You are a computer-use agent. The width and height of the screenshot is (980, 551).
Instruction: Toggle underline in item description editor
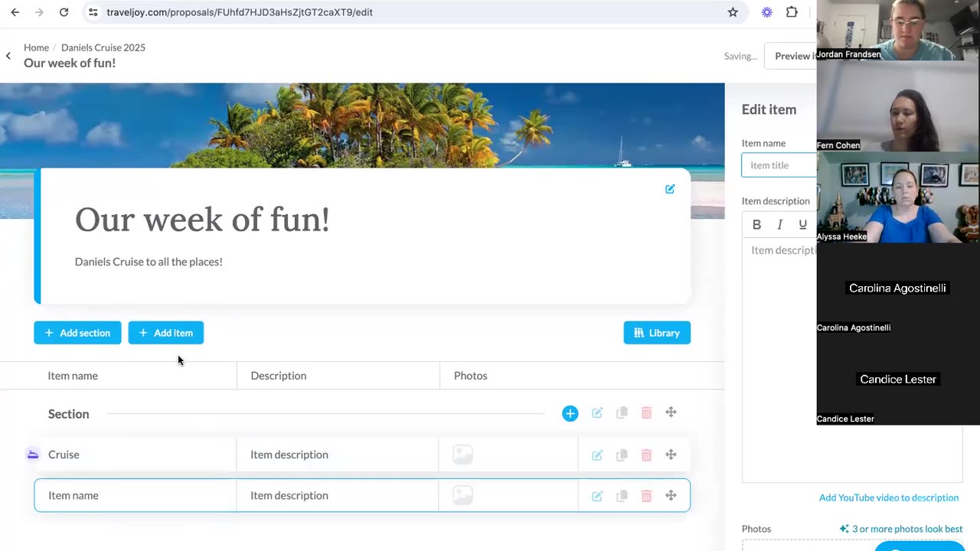[x=802, y=224]
